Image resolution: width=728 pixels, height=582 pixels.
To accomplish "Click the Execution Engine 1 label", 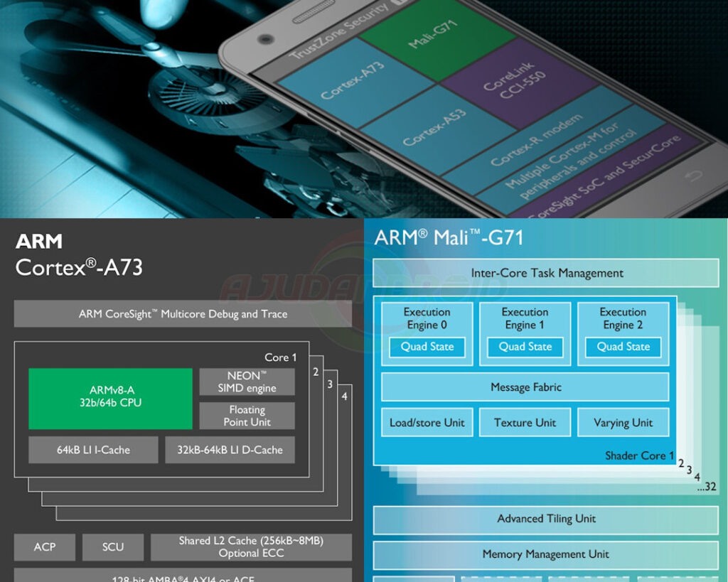I will tap(525, 318).
